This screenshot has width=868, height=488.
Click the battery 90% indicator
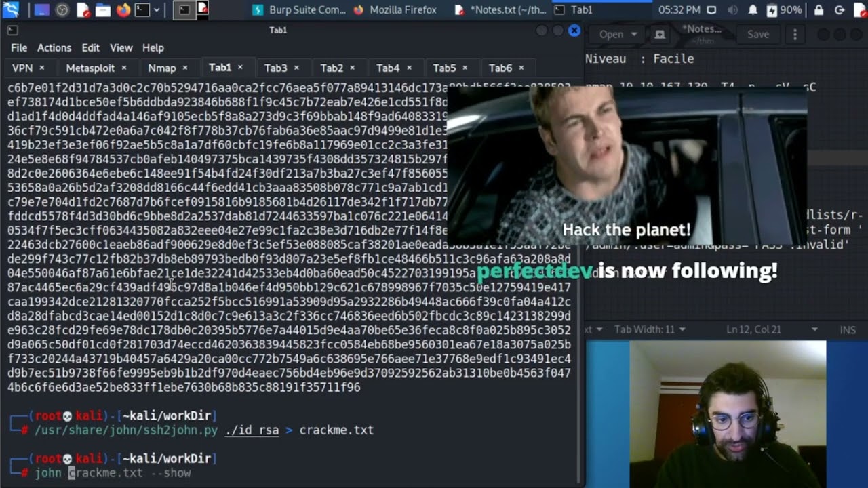tap(785, 9)
